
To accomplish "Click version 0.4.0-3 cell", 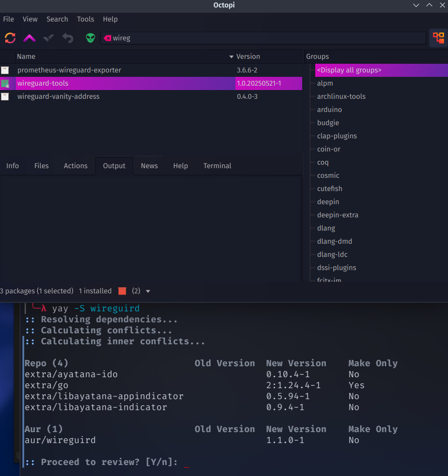I will coord(247,97).
